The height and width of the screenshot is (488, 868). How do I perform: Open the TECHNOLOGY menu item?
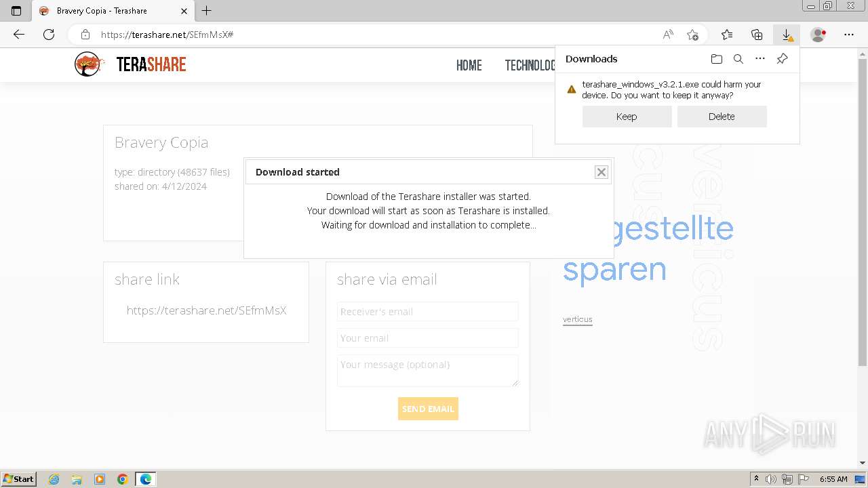pos(530,65)
